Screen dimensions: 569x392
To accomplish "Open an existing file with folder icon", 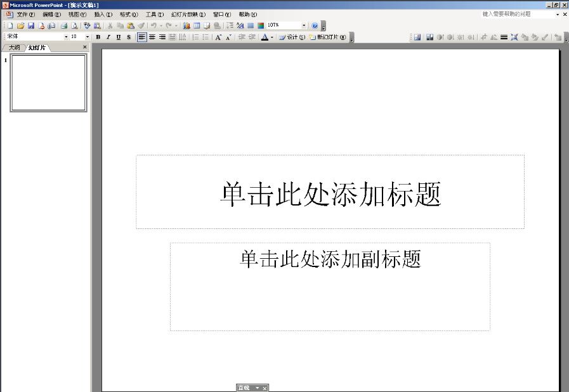I will pos(21,25).
